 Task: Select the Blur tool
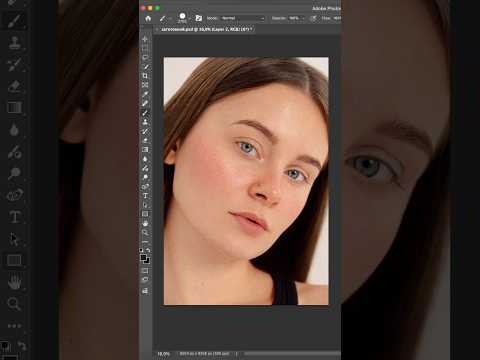pyautogui.click(x=145, y=159)
